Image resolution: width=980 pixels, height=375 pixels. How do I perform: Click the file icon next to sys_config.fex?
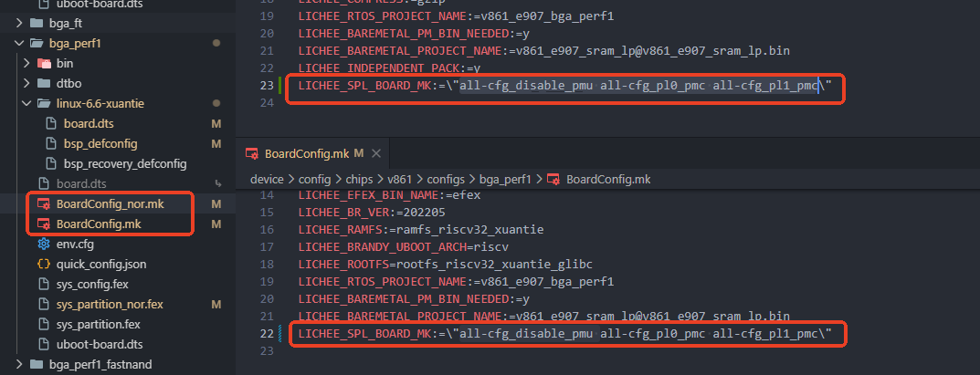[x=43, y=284]
